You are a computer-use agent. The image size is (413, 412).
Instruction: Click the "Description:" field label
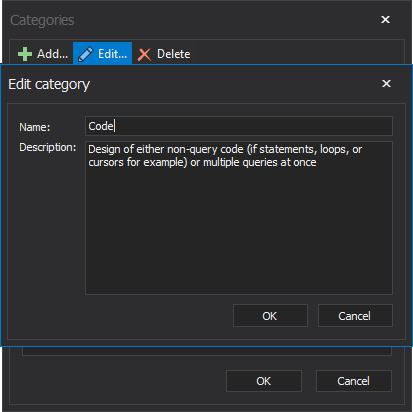48,147
